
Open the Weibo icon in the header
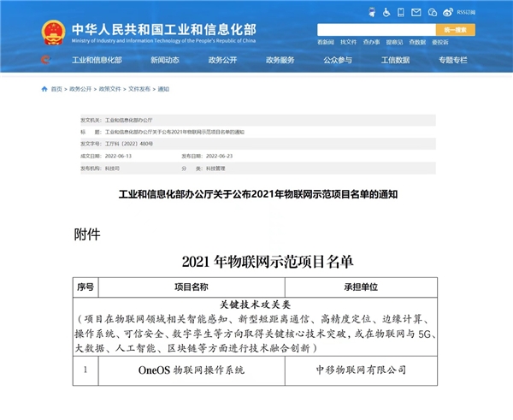[447, 13]
